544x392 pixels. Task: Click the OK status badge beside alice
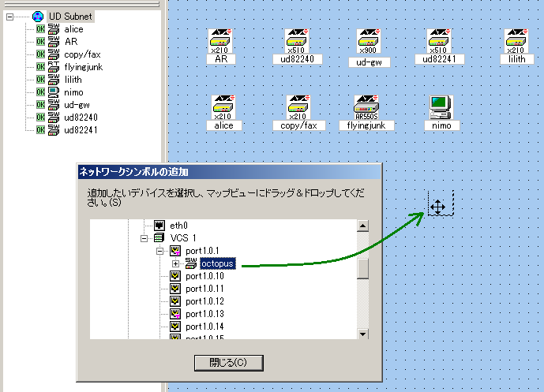pyautogui.click(x=40, y=29)
